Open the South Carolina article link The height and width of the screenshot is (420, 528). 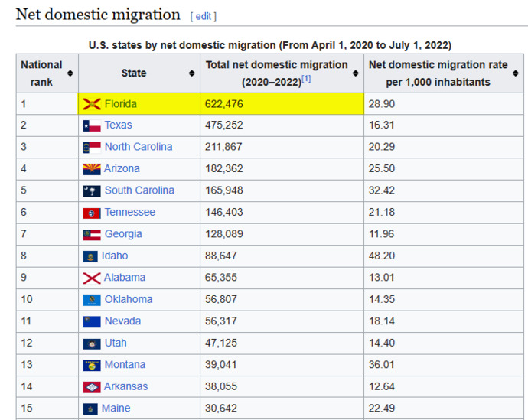pyautogui.click(x=139, y=190)
